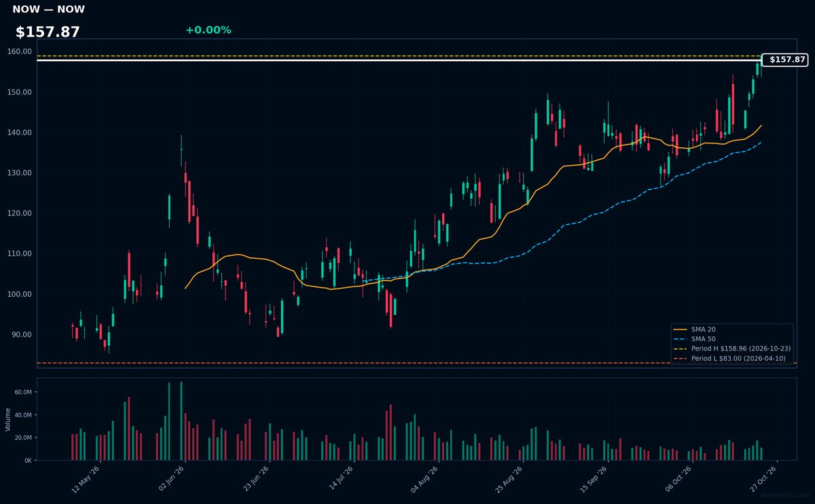Image resolution: width=815 pixels, height=504 pixels.
Task: Click the 23 Jun '26 date label
Action: tap(255, 480)
